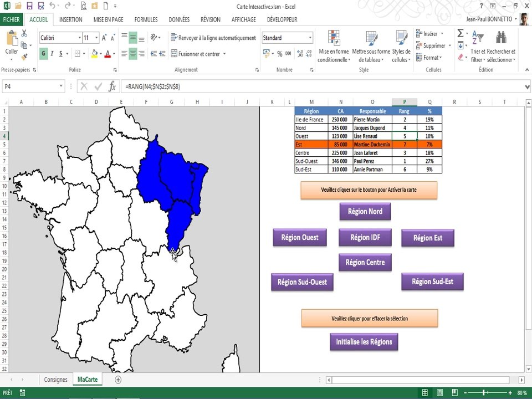Click the AutoSum sigma icon
Viewport: 532px width, 399px height.
[x=461, y=33]
